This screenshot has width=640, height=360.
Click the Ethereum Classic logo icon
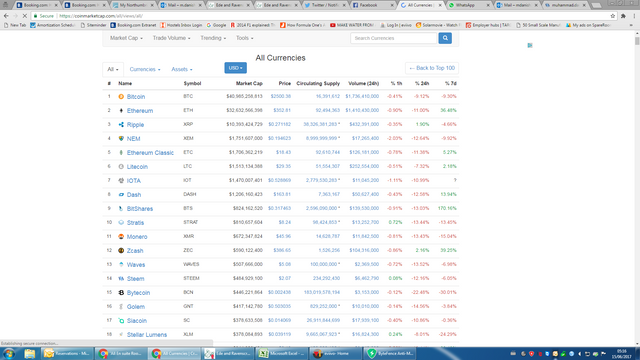[x=121, y=153]
